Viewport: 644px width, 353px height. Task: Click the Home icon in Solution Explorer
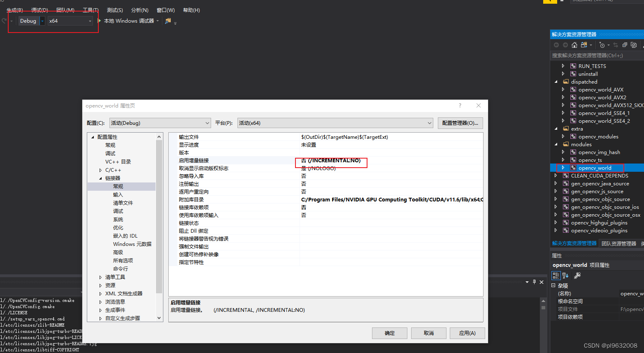(x=574, y=45)
